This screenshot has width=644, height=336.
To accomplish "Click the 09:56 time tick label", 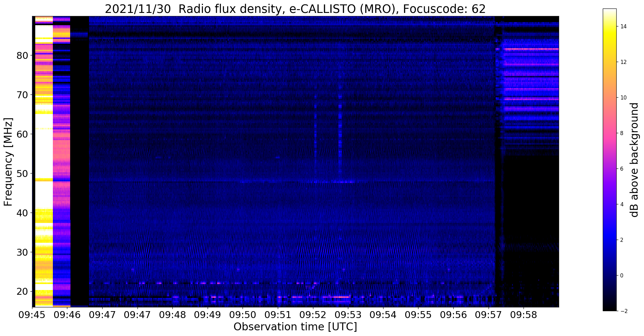I will click(x=453, y=315).
